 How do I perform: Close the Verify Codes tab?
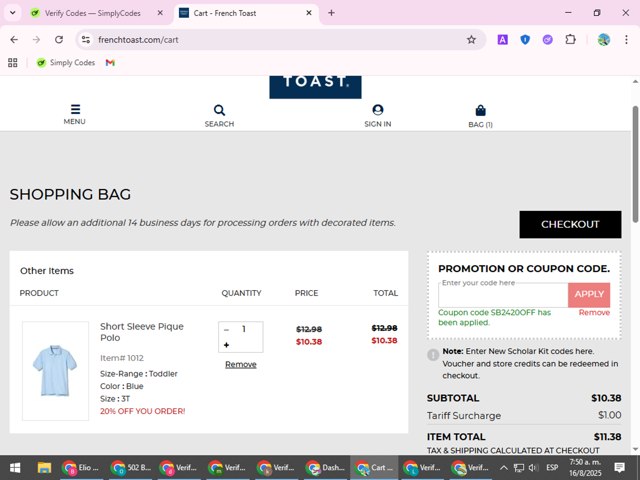(x=160, y=13)
